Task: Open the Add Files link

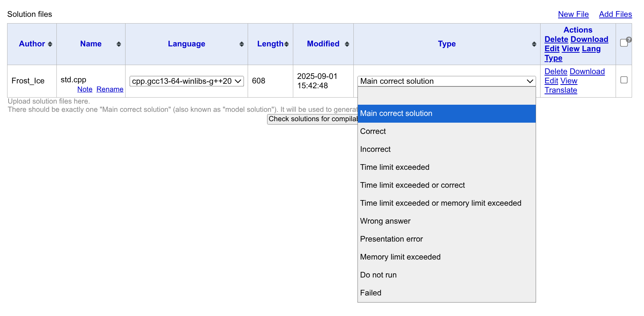Action: tap(615, 14)
